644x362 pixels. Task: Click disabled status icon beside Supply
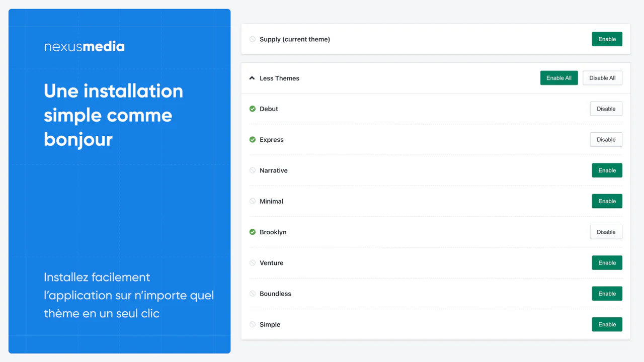(253, 39)
